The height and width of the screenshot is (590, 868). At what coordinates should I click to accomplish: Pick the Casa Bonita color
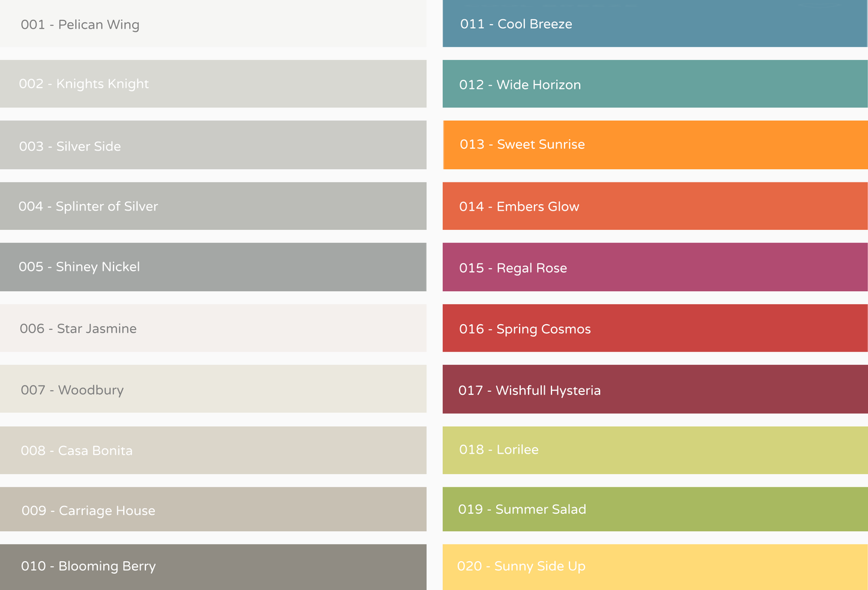tap(213, 450)
